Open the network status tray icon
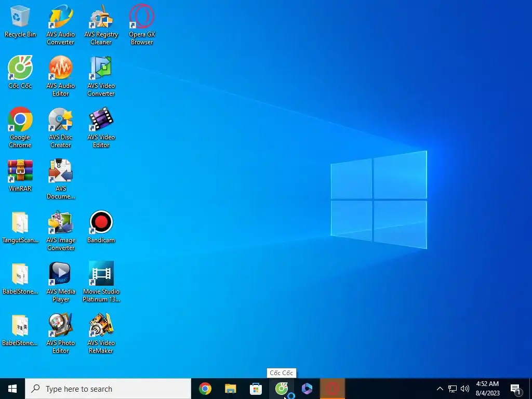532x399 pixels. (453, 389)
